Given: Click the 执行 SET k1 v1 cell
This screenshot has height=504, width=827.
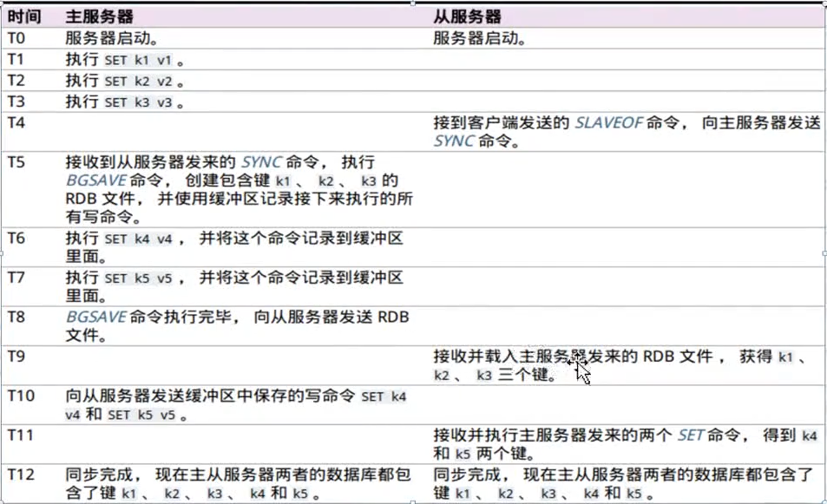Looking at the screenshot, I should pos(124,60).
